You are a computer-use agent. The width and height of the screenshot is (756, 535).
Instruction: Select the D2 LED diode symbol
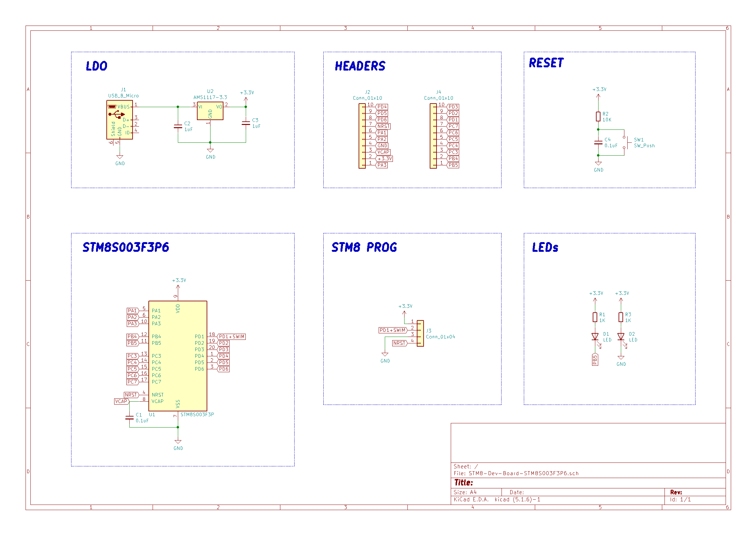pyautogui.click(x=622, y=338)
